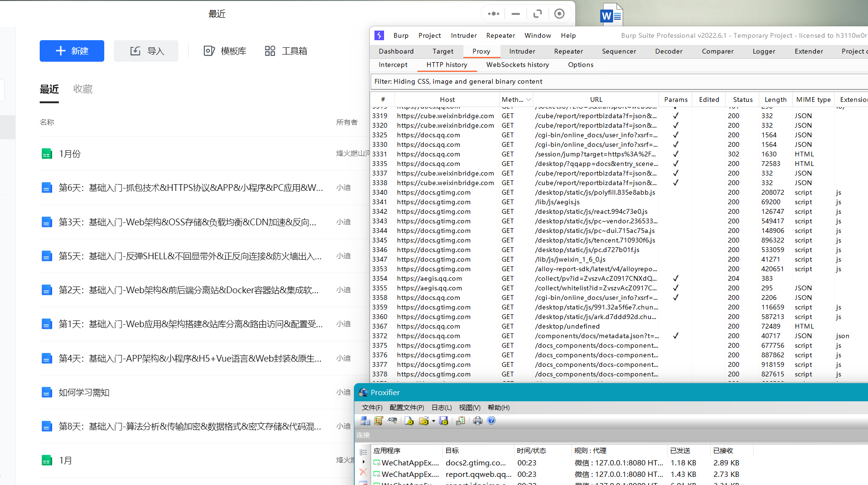Image resolution: width=868 pixels, height=485 pixels.
Task: Open 第4天 APP架构&小程序 document
Action: [190, 358]
